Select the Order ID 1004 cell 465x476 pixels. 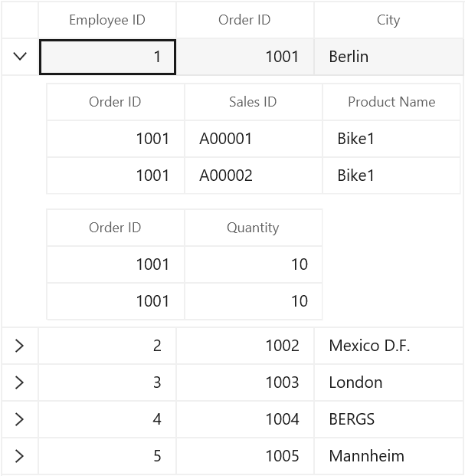pyautogui.click(x=245, y=419)
